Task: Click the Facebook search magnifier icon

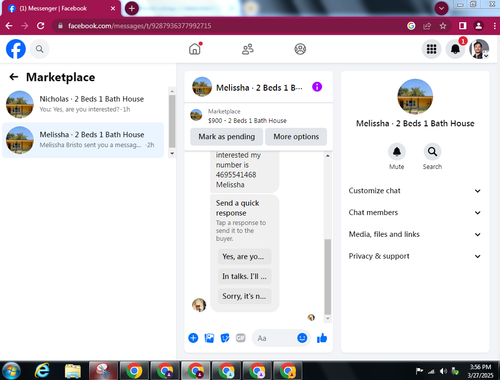Action: (40, 49)
